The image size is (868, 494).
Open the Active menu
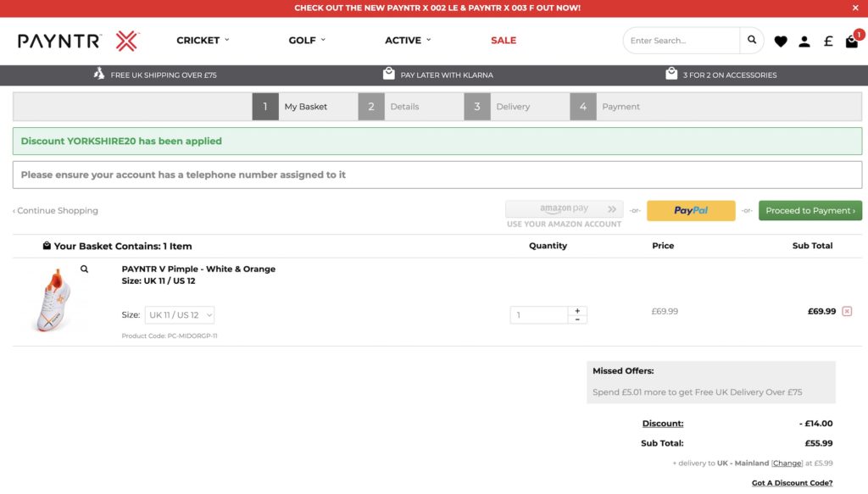[x=408, y=41]
